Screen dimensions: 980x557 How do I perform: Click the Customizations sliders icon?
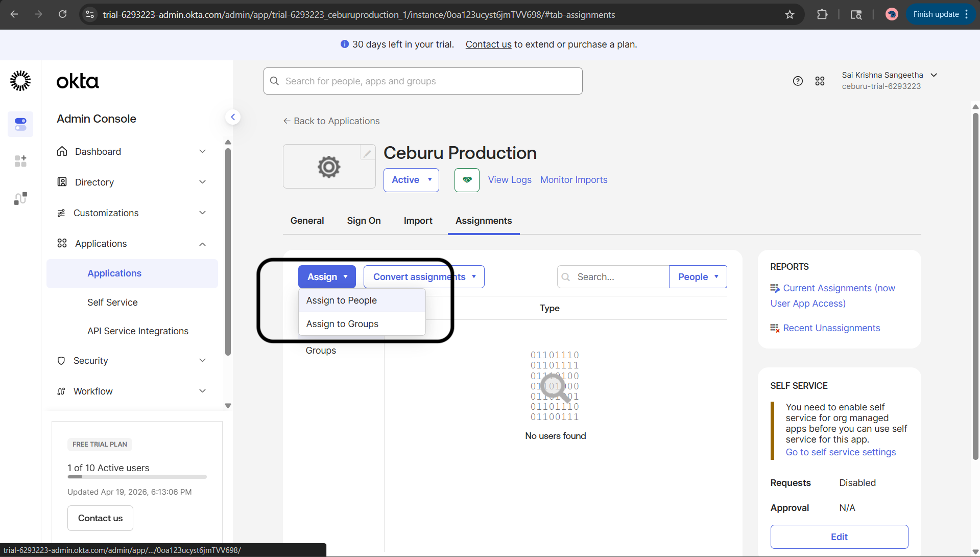(x=61, y=213)
